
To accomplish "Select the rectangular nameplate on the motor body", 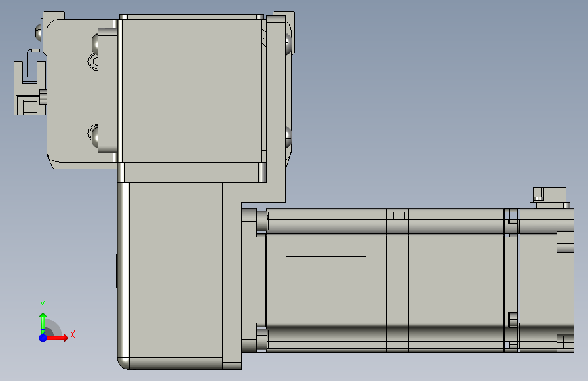I will (326, 280).
